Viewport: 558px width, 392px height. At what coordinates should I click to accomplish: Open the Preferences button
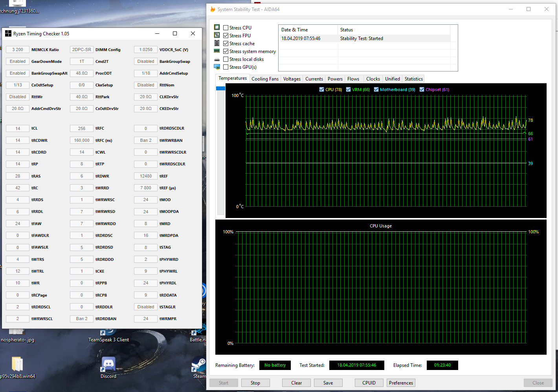tap(401, 383)
